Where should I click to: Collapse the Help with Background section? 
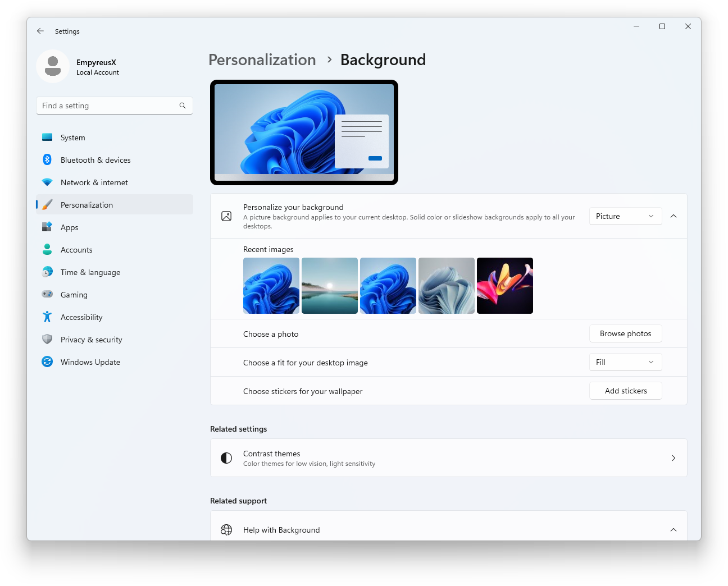(674, 530)
